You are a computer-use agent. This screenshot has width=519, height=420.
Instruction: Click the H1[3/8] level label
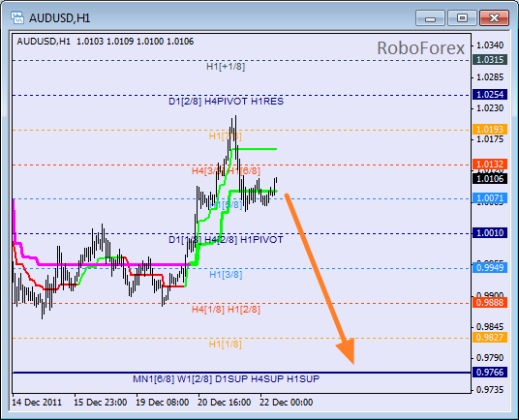point(226,275)
